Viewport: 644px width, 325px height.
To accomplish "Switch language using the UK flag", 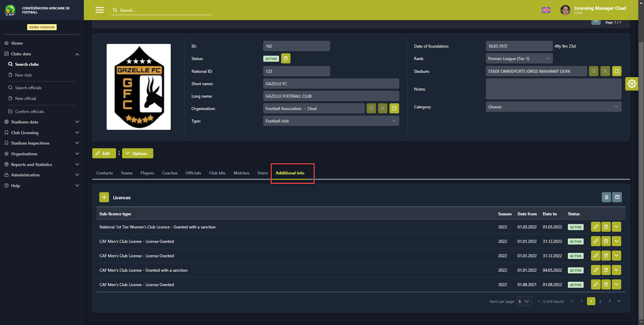I will tap(546, 10).
